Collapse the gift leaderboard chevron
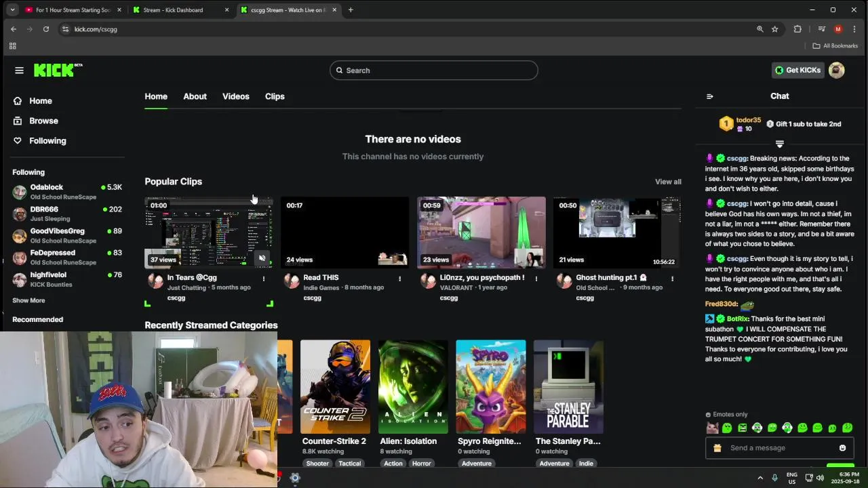The image size is (868, 488). pos(780,144)
